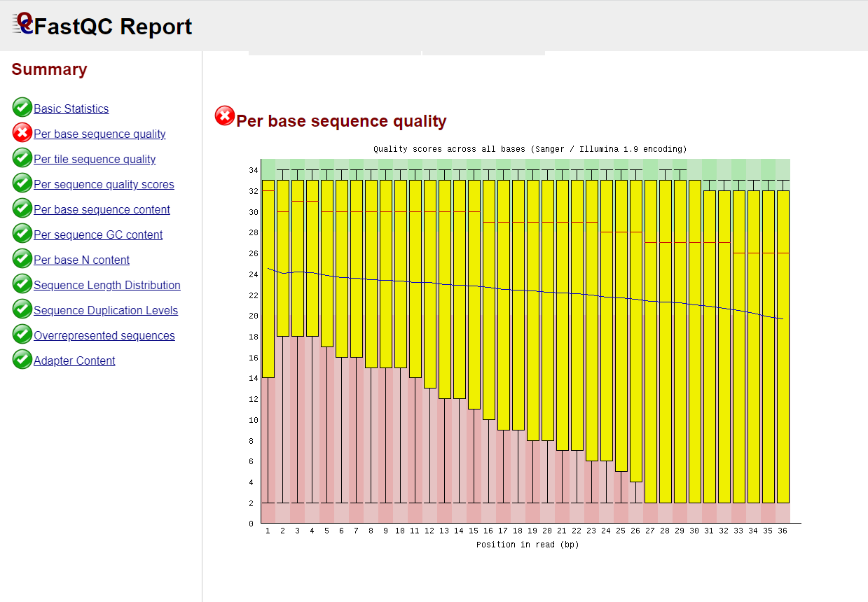Click chart title 'Quality scores across all bases'
Viewport: 868px width, 602px height.
(530, 149)
